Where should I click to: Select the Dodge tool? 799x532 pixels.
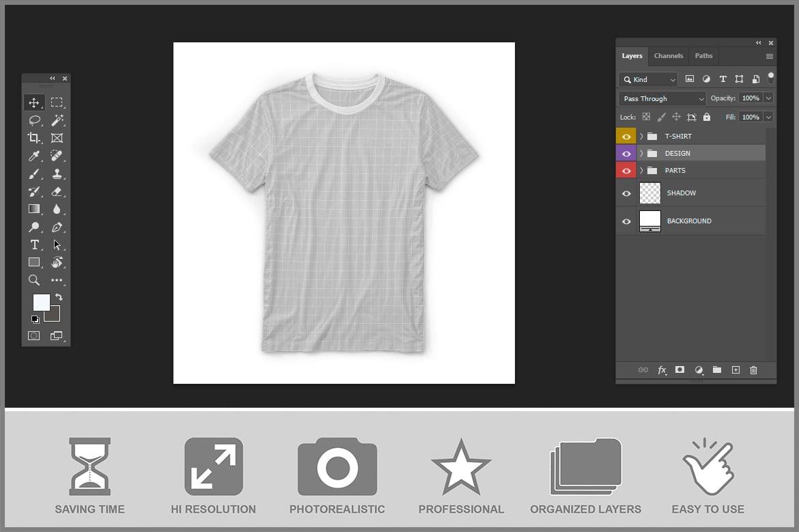(x=34, y=227)
